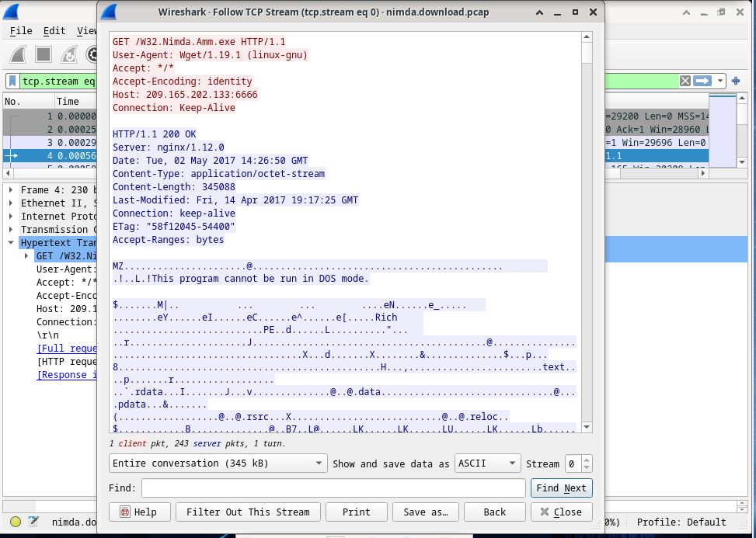Viewport: 756px width, 538px height.
Task: Click 'This program cannot be run' line
Action: click(241, 279)
